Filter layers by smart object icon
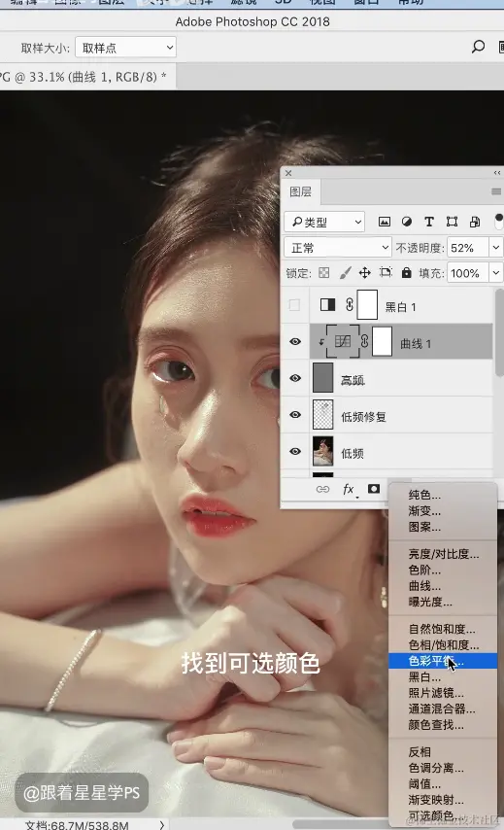 click(475, 222)
